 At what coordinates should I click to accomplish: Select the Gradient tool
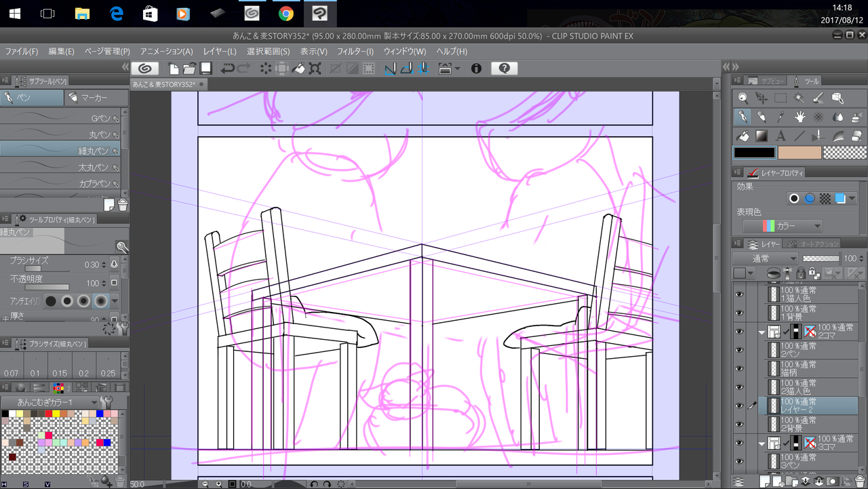[x=762, y=135]
